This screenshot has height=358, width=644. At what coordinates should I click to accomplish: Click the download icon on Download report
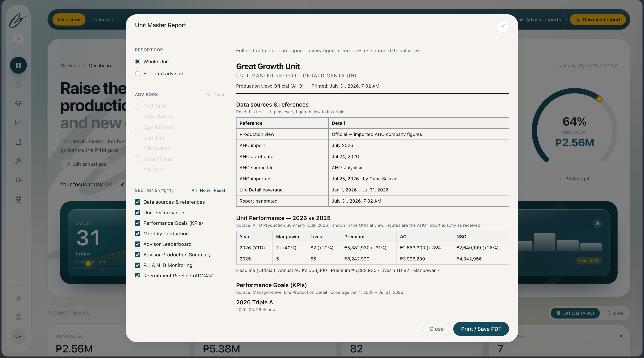tap(578, 20)
